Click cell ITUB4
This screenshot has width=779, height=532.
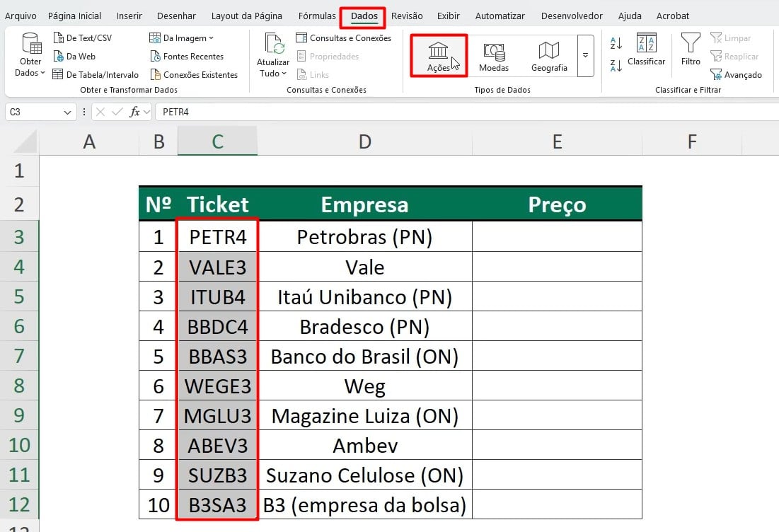(218, 297)
